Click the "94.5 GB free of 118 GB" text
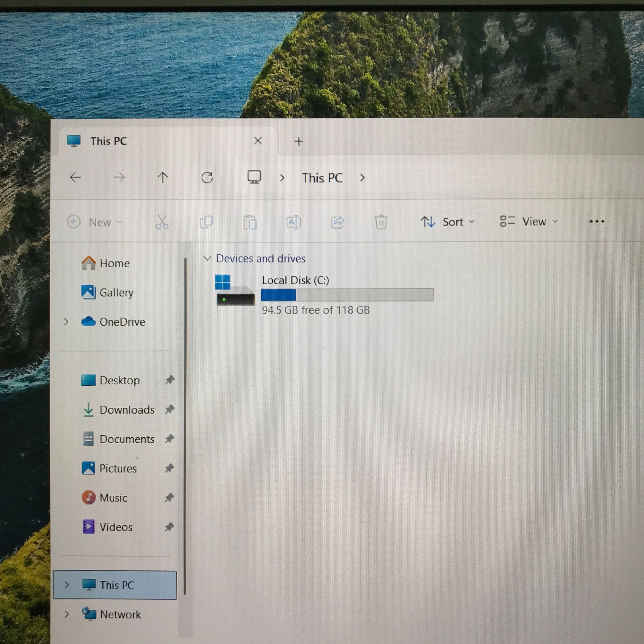The image size is (644, 644). click(x=316, y=310)
